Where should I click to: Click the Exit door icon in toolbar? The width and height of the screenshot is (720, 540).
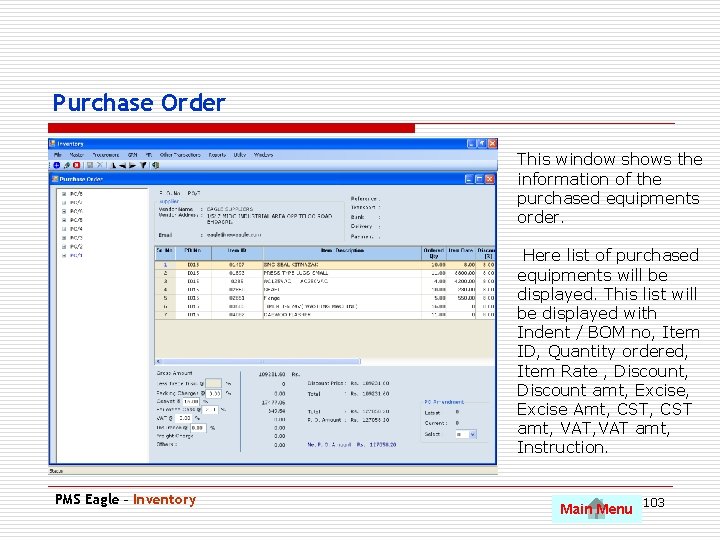pyautogui.click(x=155, y=165)
